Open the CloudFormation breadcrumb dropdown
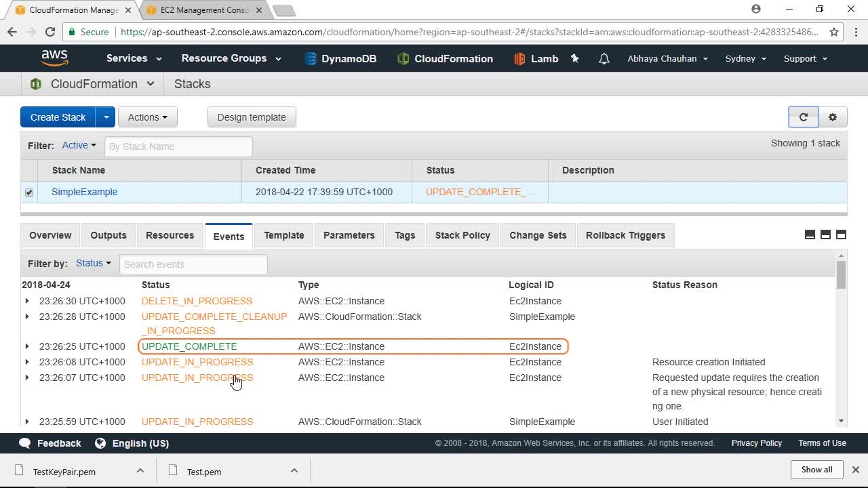868x488 pixels. 151,84
